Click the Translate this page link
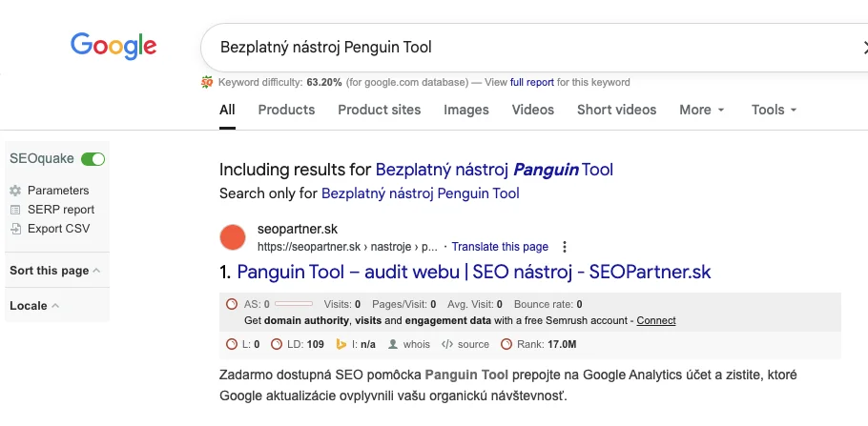Screen dimensions: 868x426 tap(500, 247)
